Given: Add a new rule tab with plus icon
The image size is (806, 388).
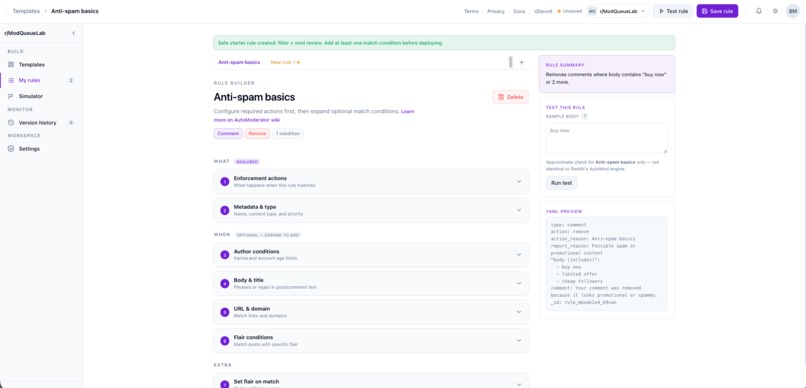Looking at the screenshot, I should click(x=521, y=62).
